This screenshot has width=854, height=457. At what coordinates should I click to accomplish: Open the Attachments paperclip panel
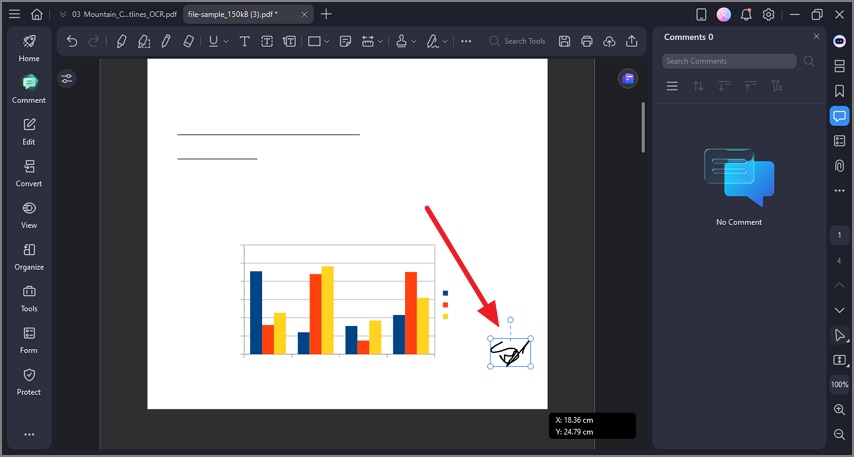839,166
